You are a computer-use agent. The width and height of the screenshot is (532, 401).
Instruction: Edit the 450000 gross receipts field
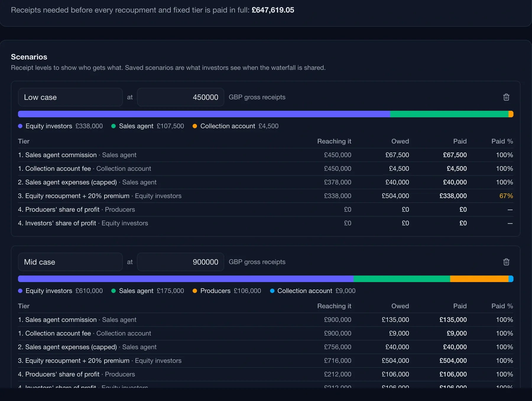pyautogui.click(x=180, y=97)
